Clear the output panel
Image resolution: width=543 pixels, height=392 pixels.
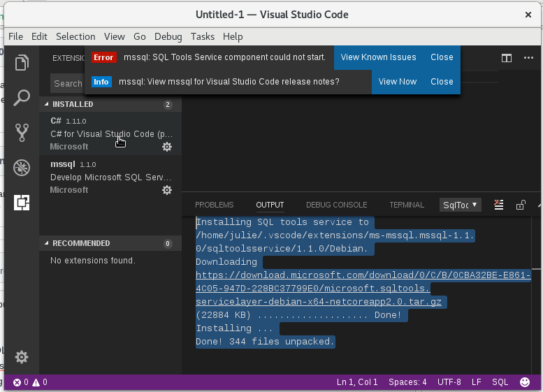(x=499, y=205)
